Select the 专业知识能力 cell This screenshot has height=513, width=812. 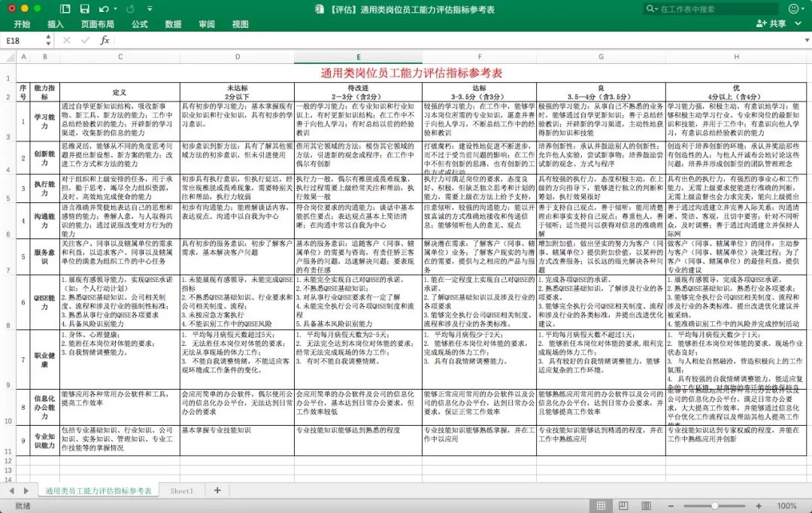[44, 441]
